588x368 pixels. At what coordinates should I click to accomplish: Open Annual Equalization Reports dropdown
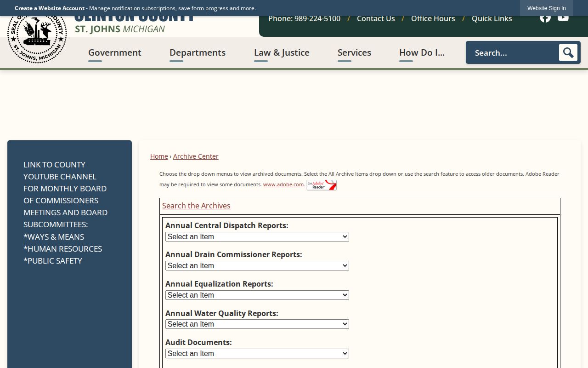pos(257,295)
